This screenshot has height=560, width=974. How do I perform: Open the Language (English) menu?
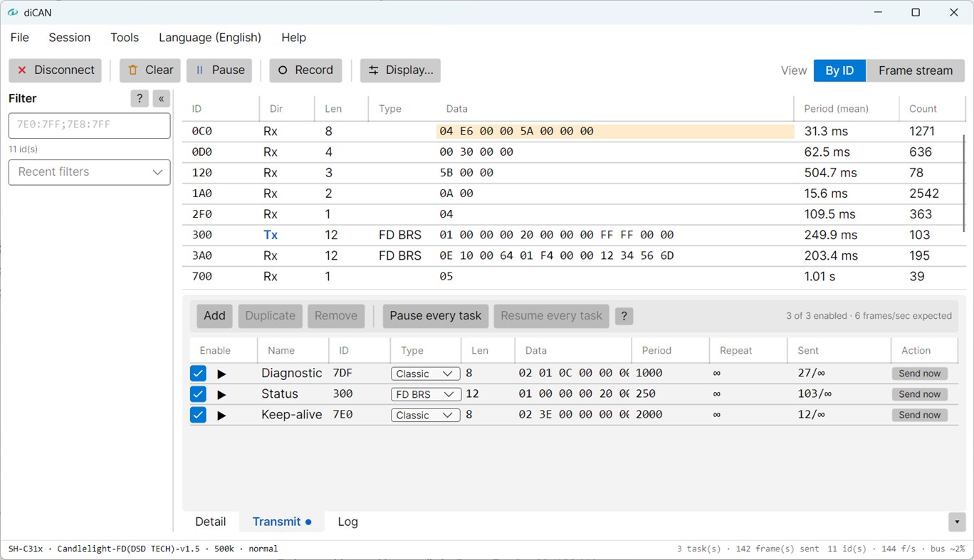click(210, 38)
